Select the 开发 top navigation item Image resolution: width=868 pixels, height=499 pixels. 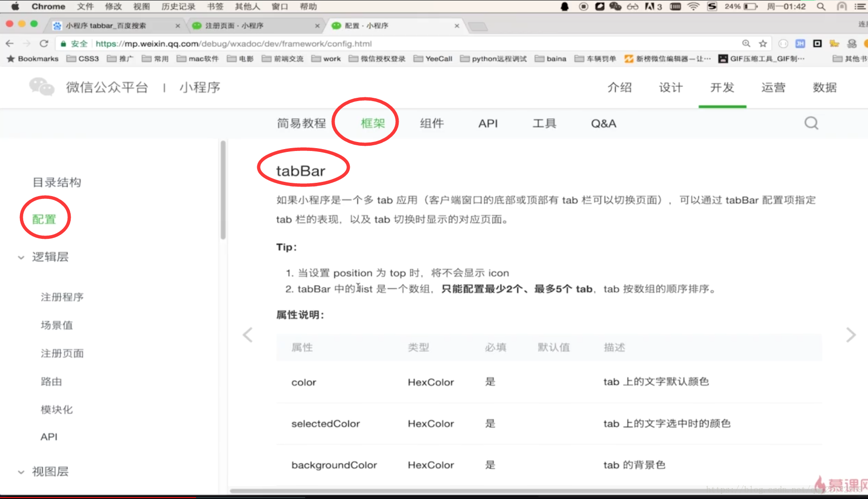[x=722, y=87]
